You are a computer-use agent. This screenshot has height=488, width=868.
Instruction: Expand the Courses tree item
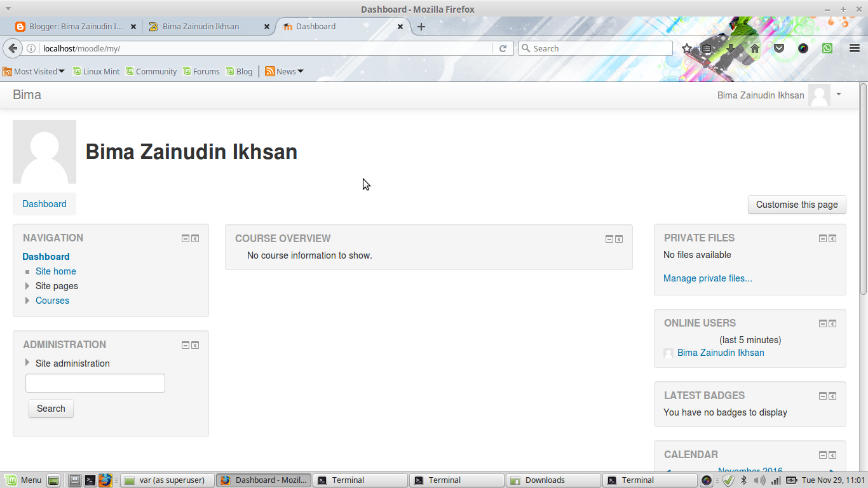coord(27,301)
